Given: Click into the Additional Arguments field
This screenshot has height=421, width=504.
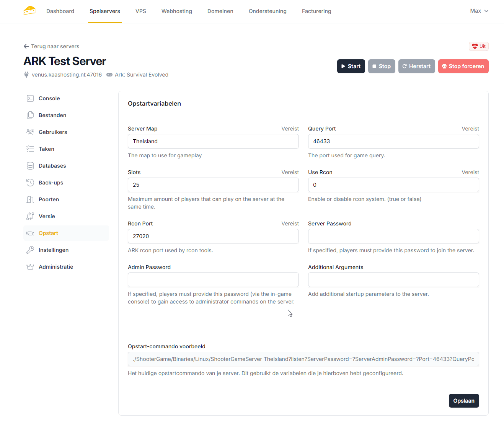Looking at the screenshot, I should click(393, 280).
